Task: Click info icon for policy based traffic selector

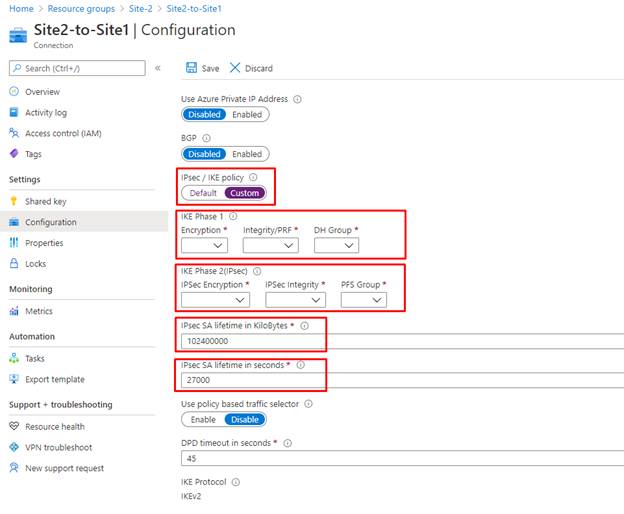Action: 308,404
